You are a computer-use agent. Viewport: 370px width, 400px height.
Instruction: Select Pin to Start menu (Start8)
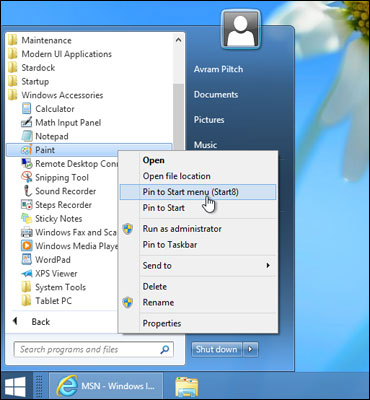click(x=198, y=192)
